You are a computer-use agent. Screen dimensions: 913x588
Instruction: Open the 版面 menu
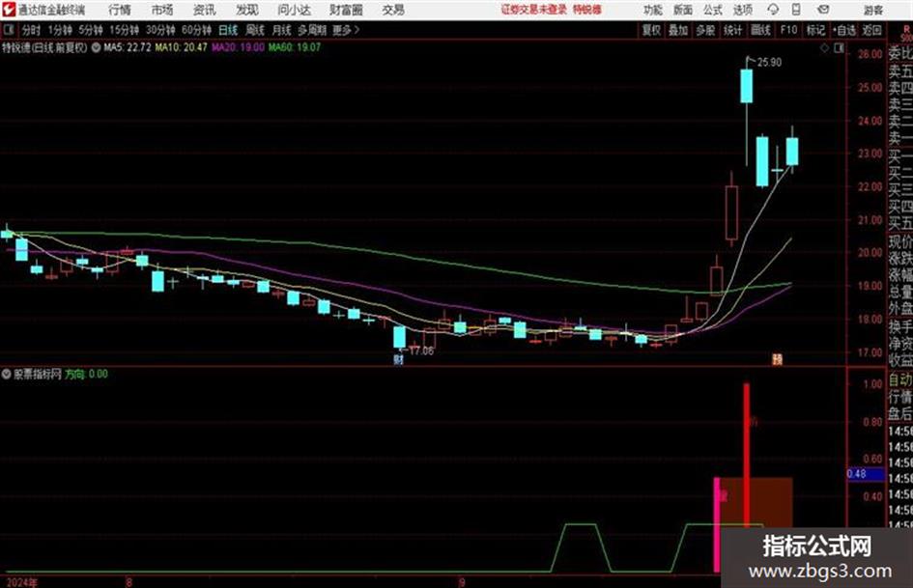pos(683,10)
